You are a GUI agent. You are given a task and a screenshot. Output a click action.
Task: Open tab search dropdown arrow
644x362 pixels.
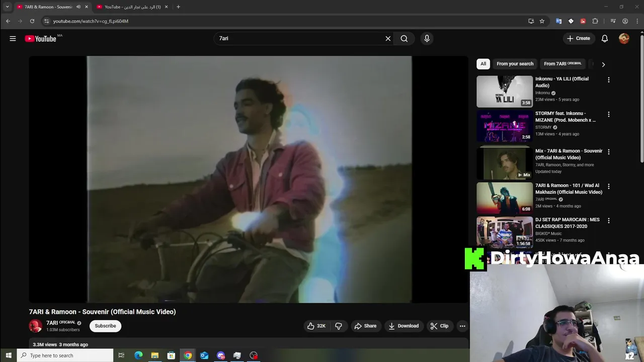[7, 7]
